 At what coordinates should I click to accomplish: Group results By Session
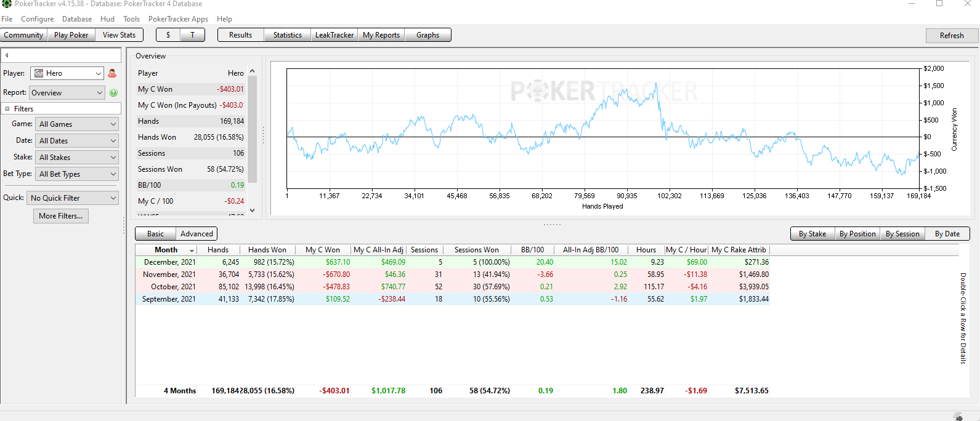(x=902, y=234)
